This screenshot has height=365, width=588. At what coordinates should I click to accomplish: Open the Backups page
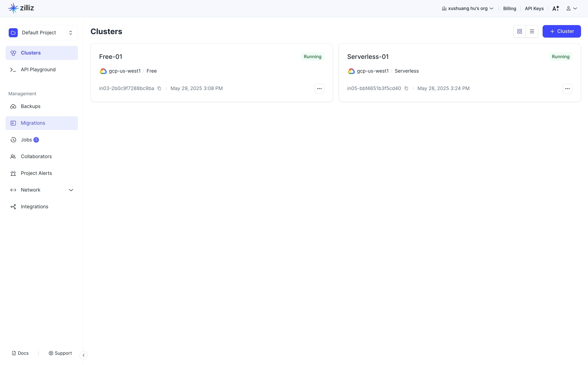[x=42, y=106]
